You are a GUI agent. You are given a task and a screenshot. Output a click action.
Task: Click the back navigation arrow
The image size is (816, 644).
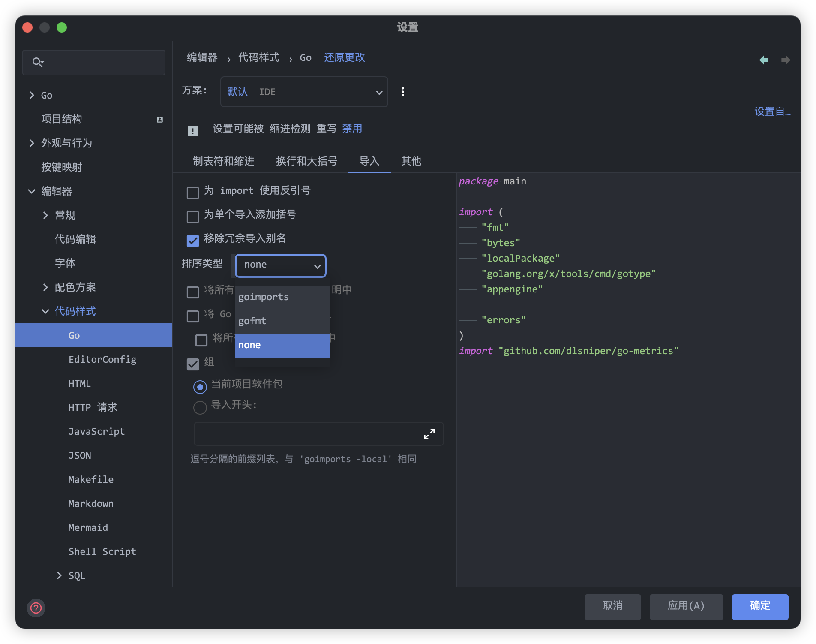coord(764,60)
